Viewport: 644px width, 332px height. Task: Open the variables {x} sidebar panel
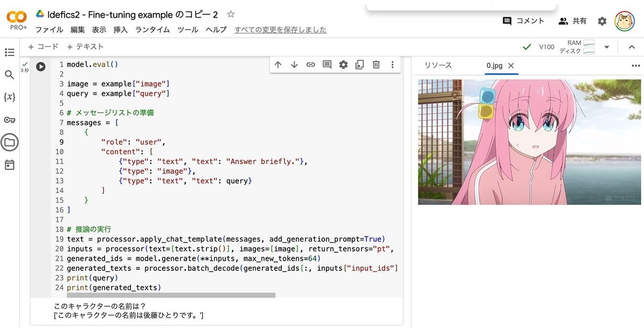click(x=9, y=97)
